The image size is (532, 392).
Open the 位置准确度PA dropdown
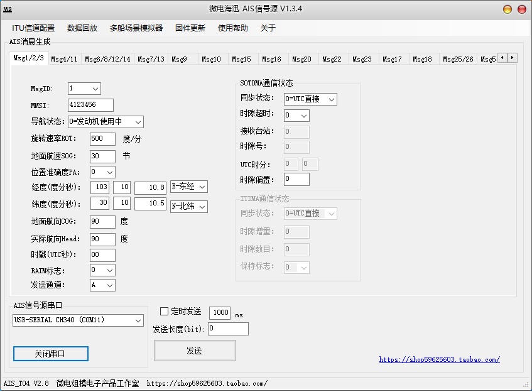pyautogui.click(x=102, y=172)
